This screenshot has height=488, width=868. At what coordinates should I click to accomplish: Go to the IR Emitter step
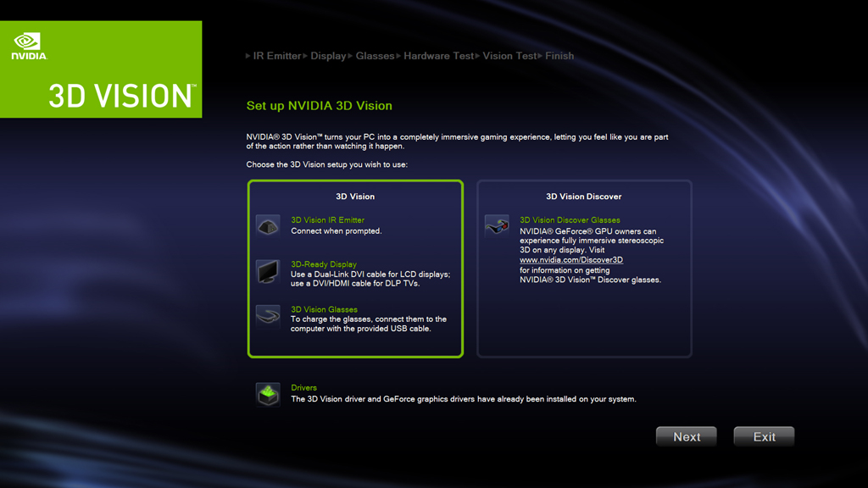(x=277, y=56)
